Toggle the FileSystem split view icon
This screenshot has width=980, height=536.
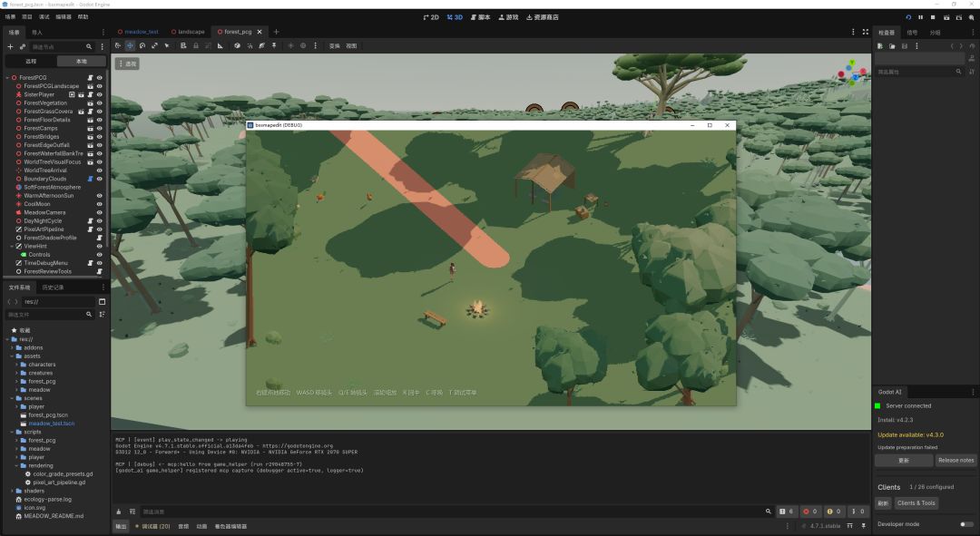(x=102, y=302)
